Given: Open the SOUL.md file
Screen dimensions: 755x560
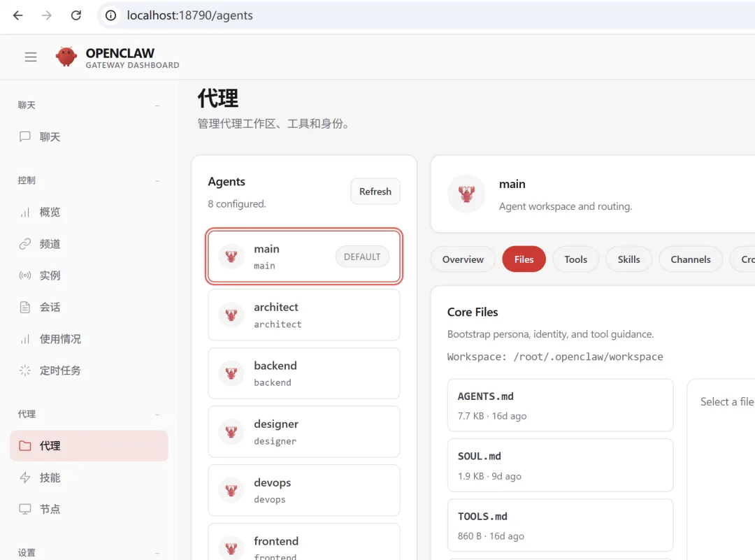Looking at the screenshot, I should click(560, 465).
